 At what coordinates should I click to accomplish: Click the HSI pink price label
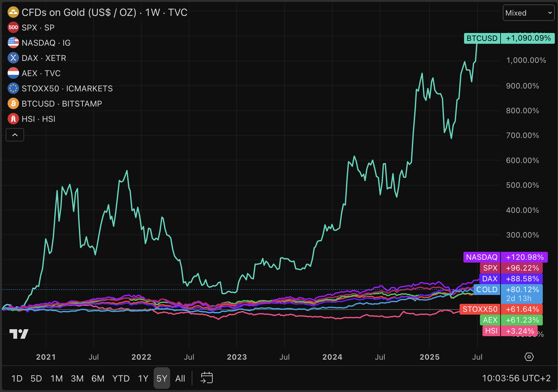tap(509, 331)
